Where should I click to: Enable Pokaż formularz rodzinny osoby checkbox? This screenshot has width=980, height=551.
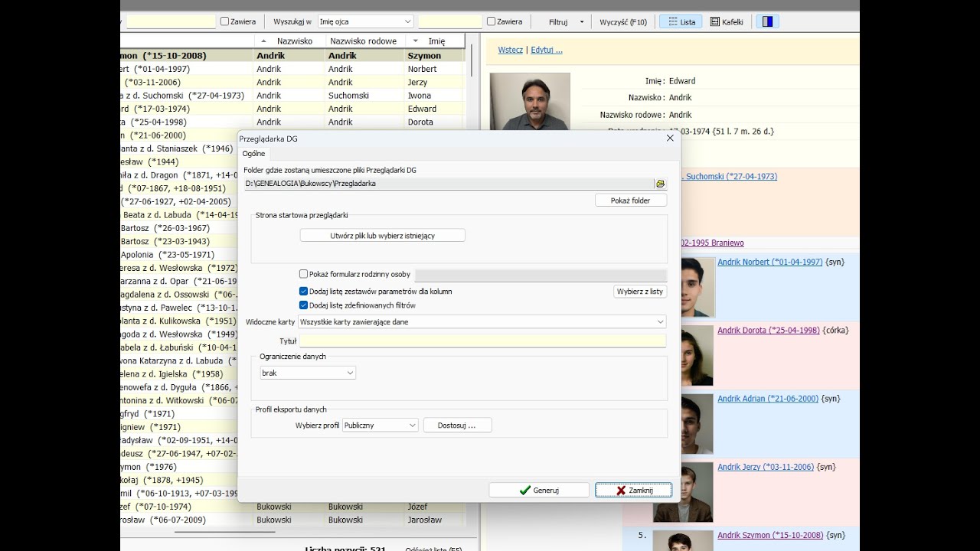coord(304,274)
